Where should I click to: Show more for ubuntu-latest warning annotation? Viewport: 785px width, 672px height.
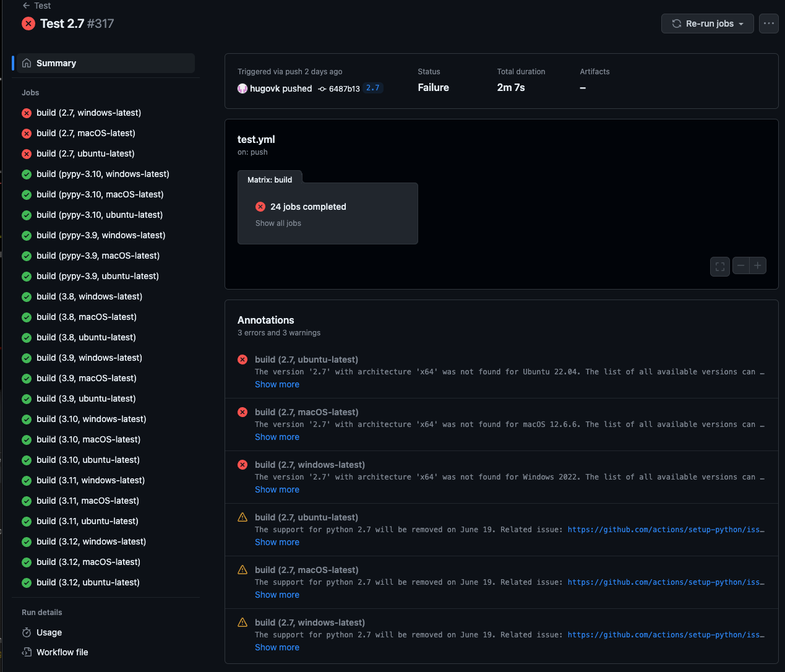click(277, 542)
